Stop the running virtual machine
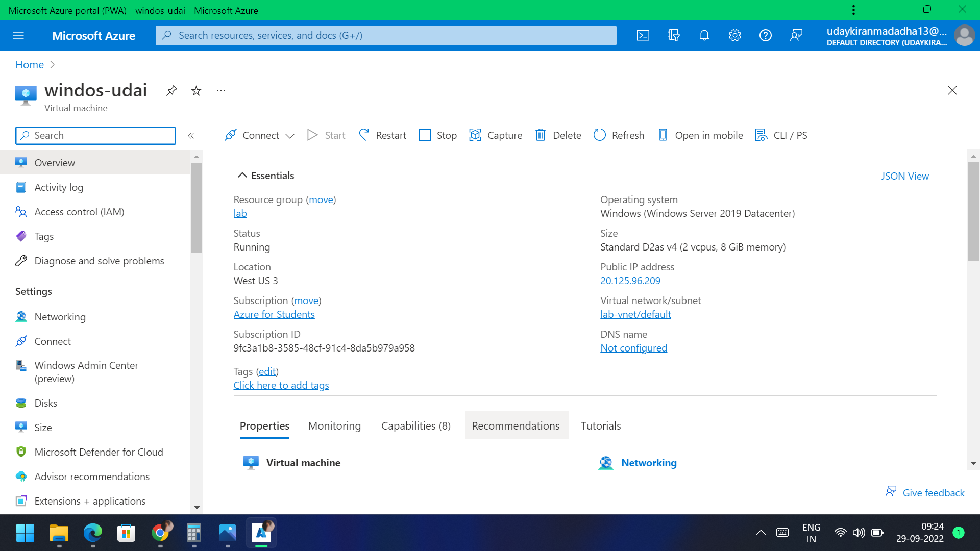The height and width of the screenshot is (551, 980). [437, 135]
